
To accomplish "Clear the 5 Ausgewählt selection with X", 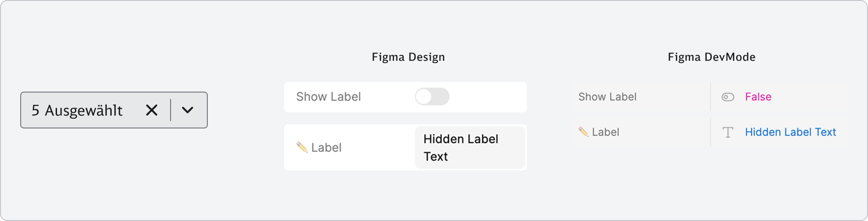I will [x=152, y=110].
